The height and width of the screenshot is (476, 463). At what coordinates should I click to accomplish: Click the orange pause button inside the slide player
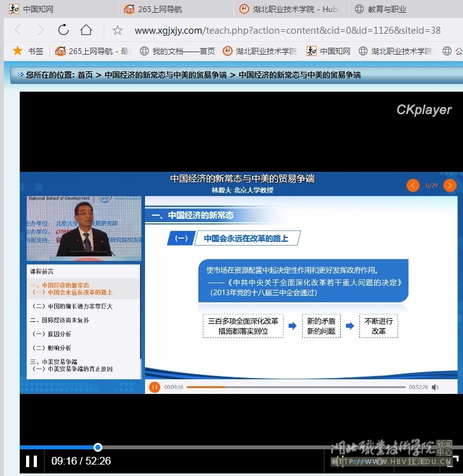coord(155,387)
